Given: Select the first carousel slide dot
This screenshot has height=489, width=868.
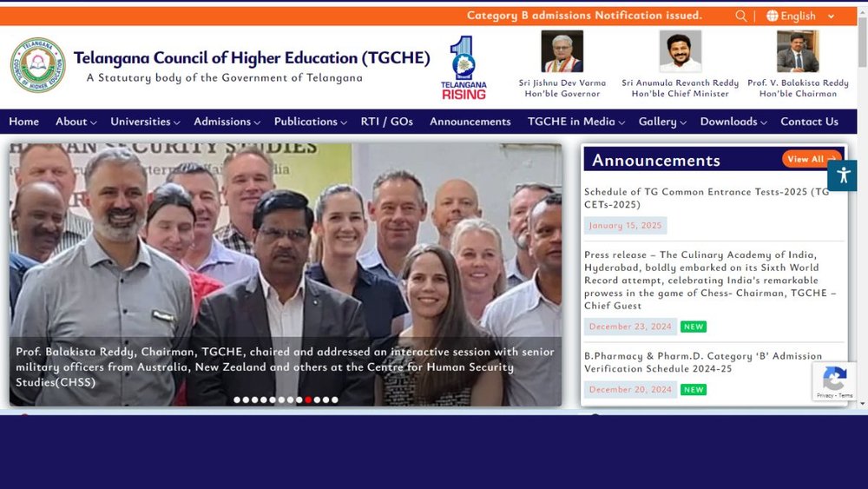Looking at the screenshot, I should 237,400.
